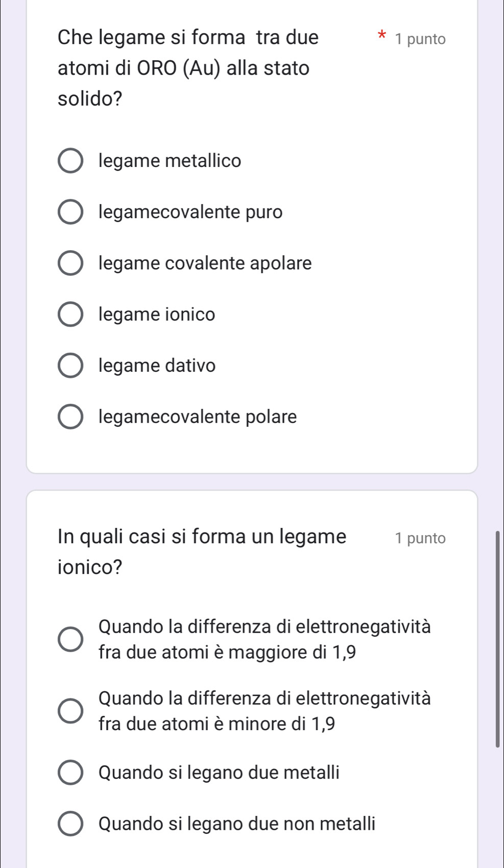Screen dimensions: 504x868
Task: Click the 'legame dativo' label text
Action: [157, 366]
